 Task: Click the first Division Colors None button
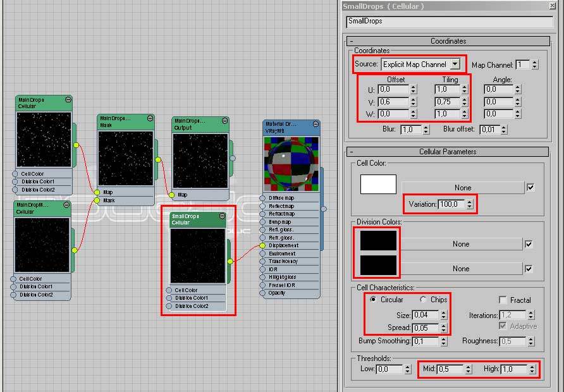(x=461, y=244)
